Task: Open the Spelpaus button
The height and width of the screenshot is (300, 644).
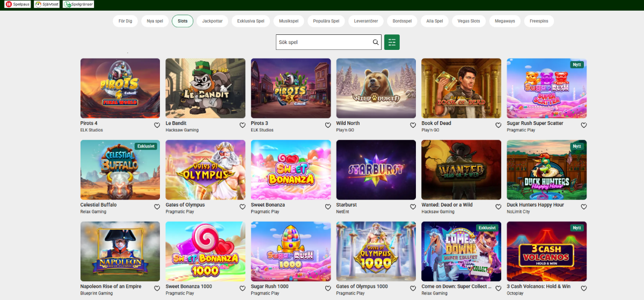Action: coord(17,4)
